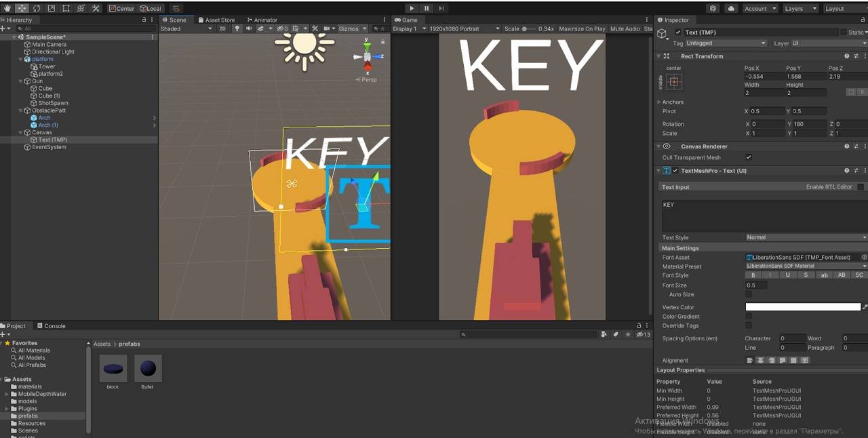Open the anchor presets icon in Rect Transform
The width and height of the screenshot is (868, 438).
673,82
